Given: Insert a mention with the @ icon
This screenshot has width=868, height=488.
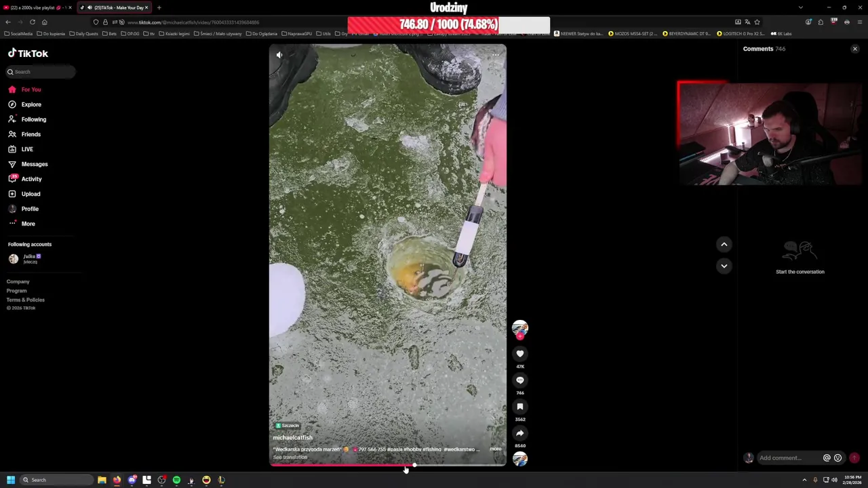Looking at the screenshot, I should coord(827,458).
